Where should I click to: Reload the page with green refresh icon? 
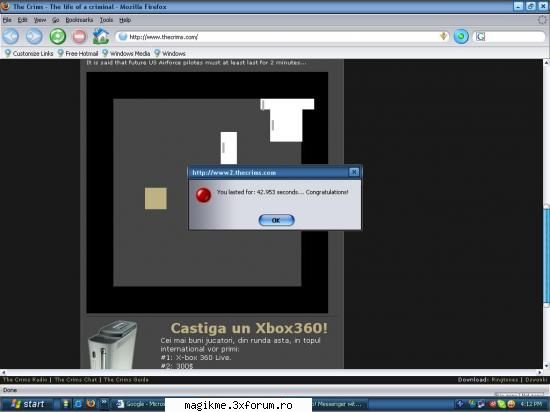click(58, 36)
